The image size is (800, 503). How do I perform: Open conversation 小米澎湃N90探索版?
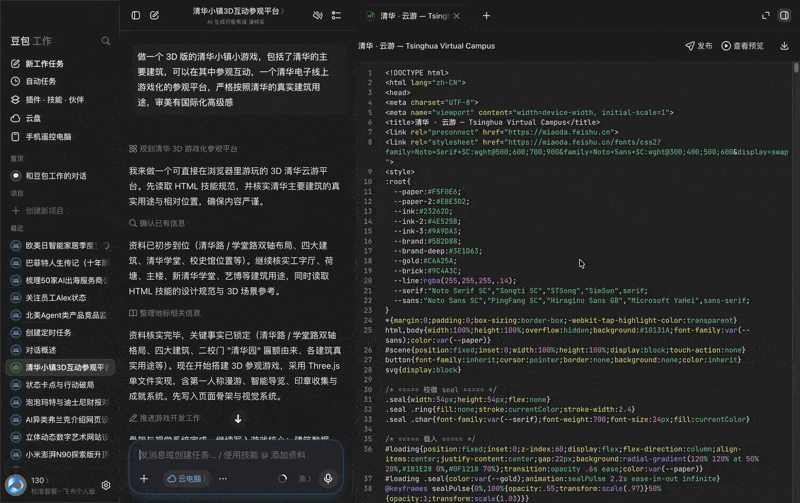click(x=60, y=454)
